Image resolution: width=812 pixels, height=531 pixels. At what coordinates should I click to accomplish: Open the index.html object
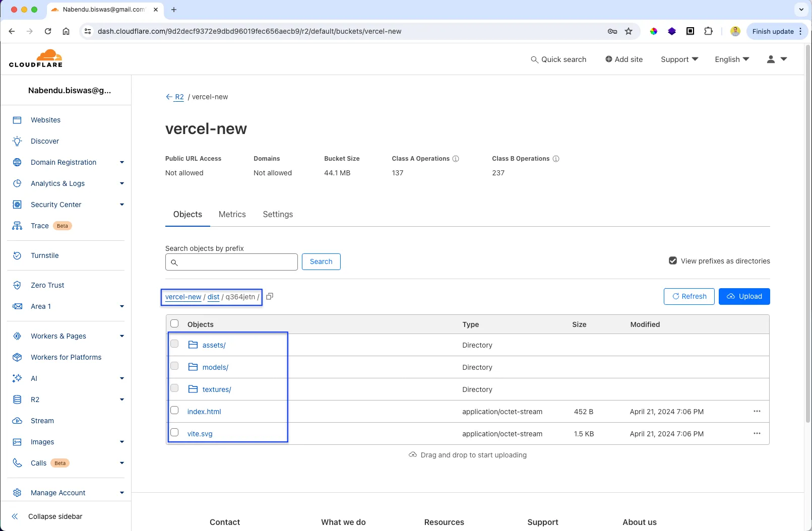click(x=204, y=412)
